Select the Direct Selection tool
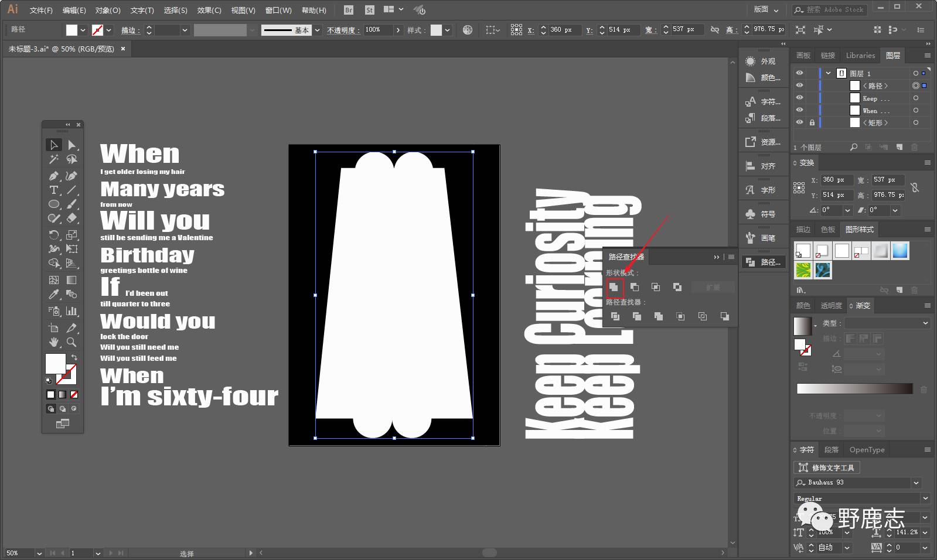Image resolution: width=937 pixels, height=560 pixels. [x=71, y=145]
